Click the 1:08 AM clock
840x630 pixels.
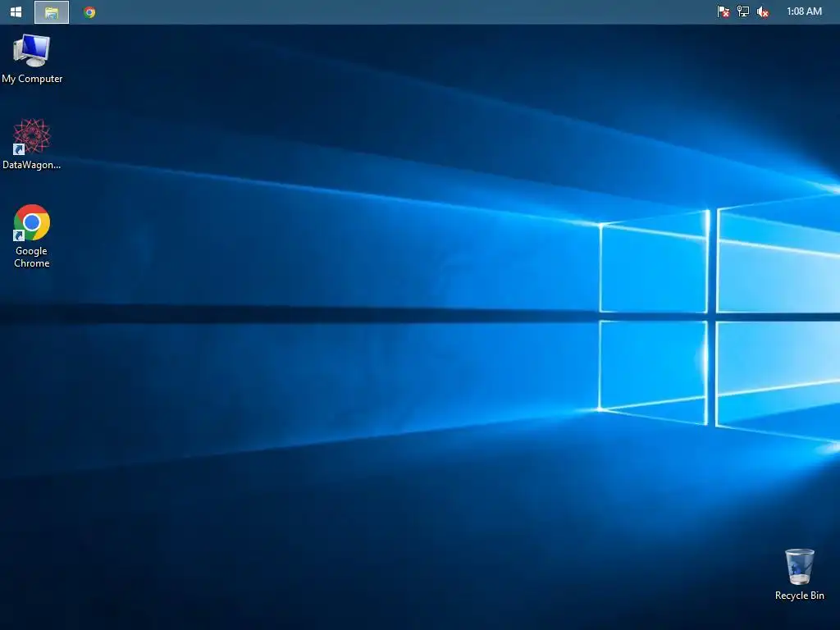click(804, 11)
